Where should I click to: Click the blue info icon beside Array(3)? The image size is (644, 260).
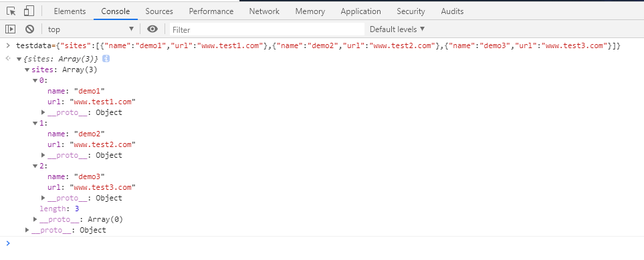pos(106,59)
